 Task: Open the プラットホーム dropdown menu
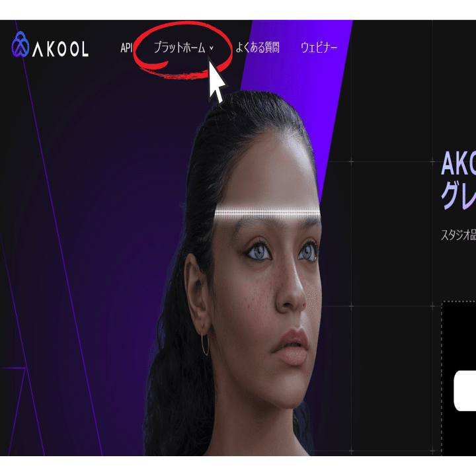[179, 48]
